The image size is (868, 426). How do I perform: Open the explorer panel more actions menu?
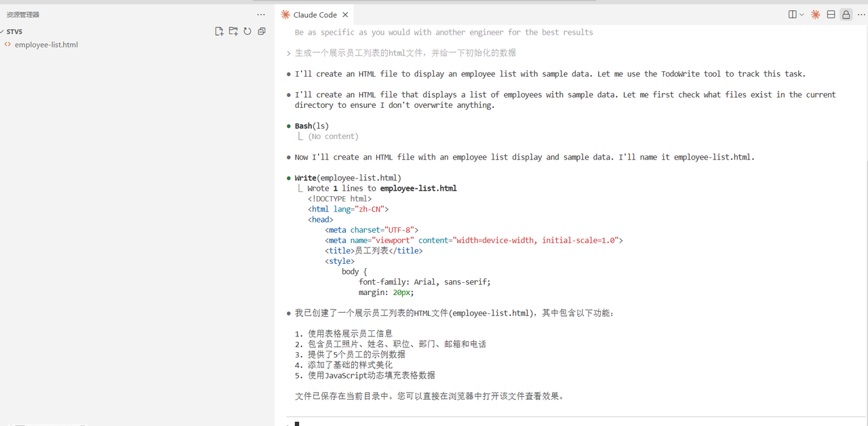click(x=261, y=14)
